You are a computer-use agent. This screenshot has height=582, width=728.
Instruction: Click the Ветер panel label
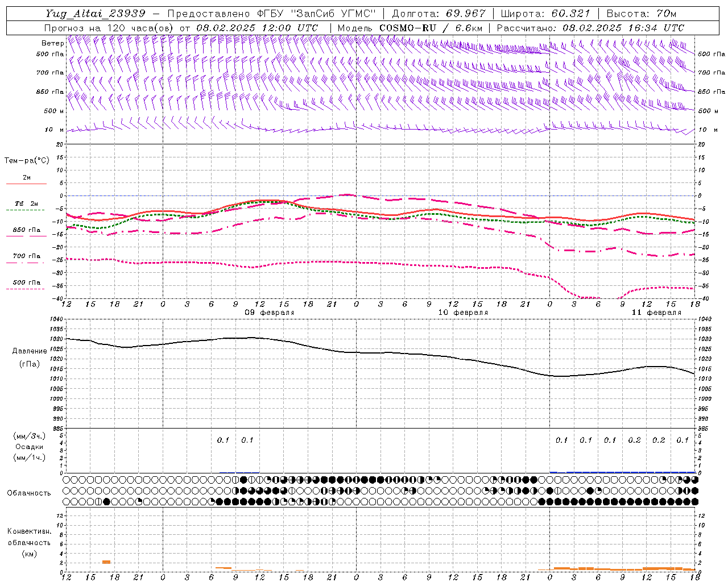click(x=52, y=43)
